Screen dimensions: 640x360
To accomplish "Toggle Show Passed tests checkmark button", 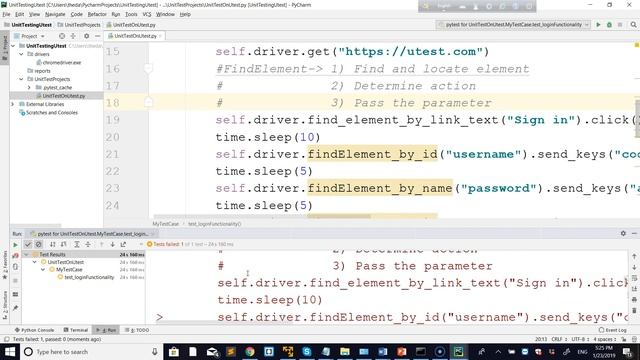I will pos(28,244).
